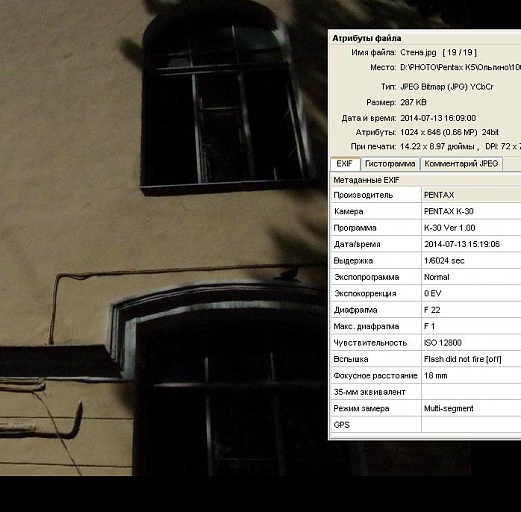521x512 pixels.
Task: Click the Экспопрограмма value Normal
Action: [437, 277]
